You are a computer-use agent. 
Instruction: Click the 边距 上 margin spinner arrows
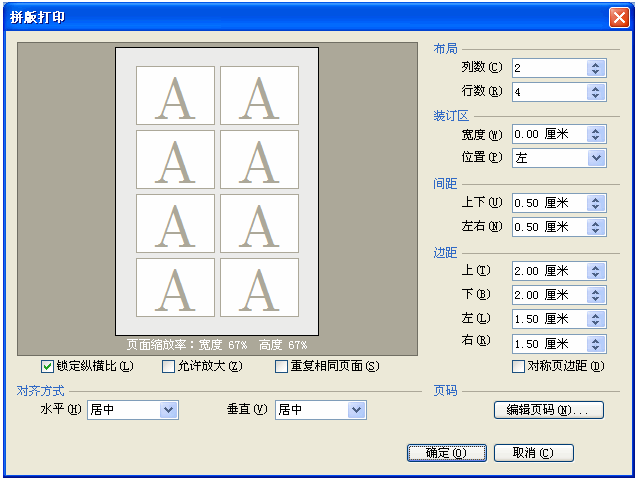point(596,271)
